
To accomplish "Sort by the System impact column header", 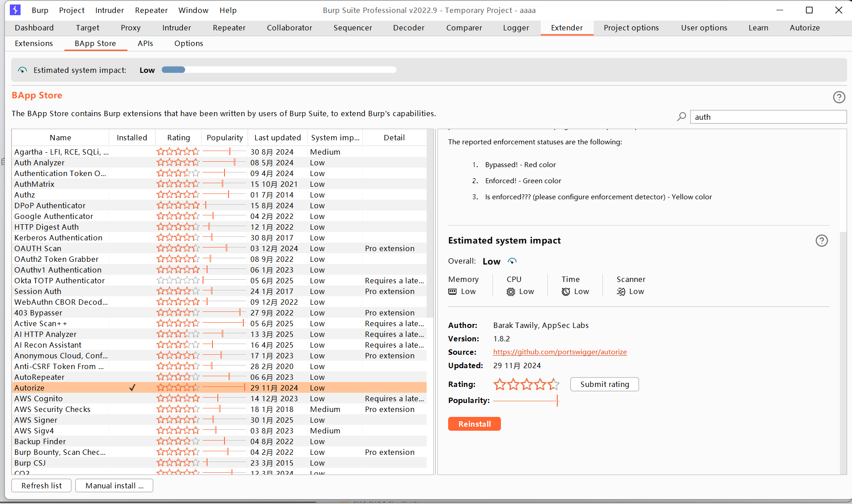I will (335, 138).
